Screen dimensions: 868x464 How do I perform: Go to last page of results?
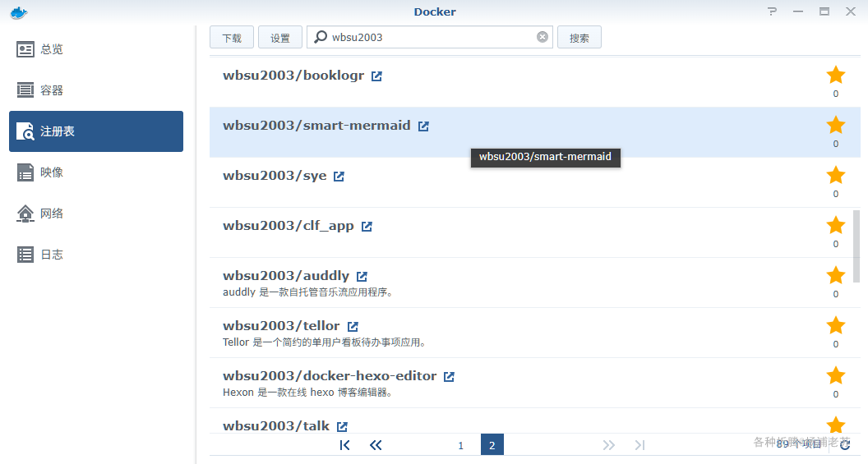640,444
